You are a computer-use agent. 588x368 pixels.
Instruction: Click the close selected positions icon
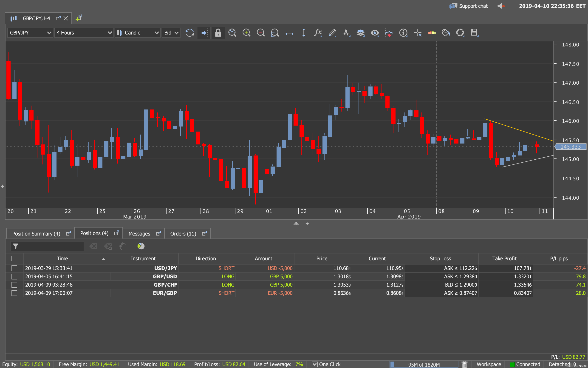tap(93, 246)
